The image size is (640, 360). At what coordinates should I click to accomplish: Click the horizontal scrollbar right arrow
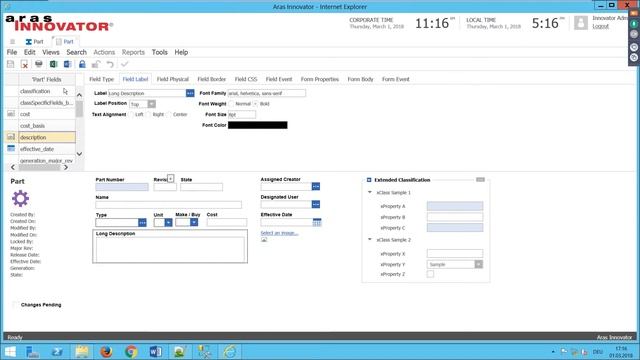pos(66,167)
